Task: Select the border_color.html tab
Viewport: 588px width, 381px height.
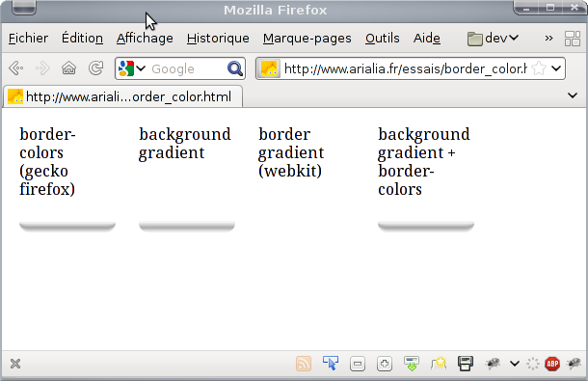Action: coord(123,96)
